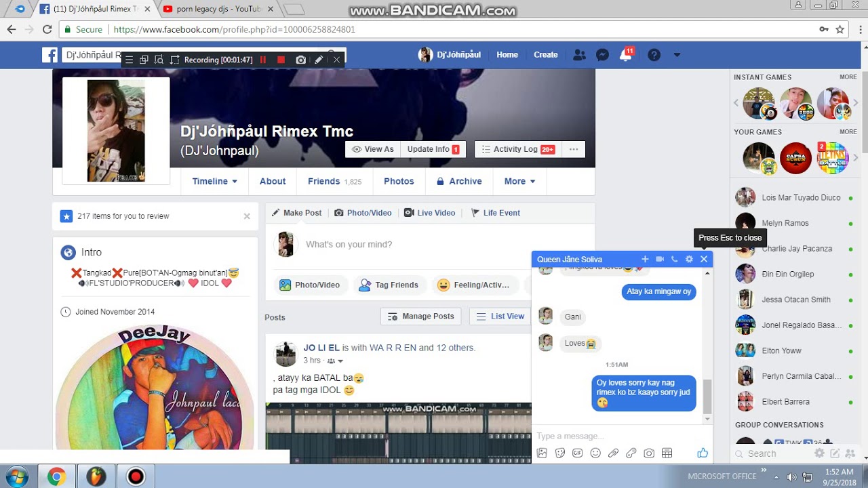Image resolution: width=868 pixels, height=488 pixels.
Task: Select the Live Video composer tab
Action: [430, 213]
